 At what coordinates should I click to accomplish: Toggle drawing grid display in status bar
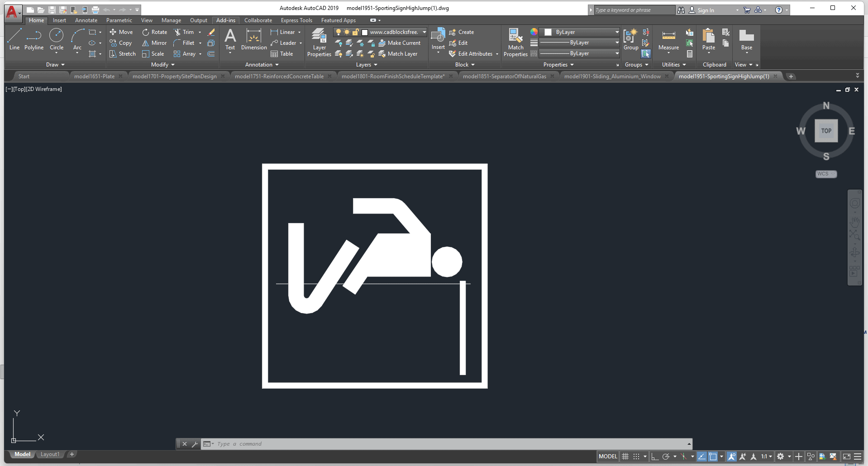[x=625, y=456]
